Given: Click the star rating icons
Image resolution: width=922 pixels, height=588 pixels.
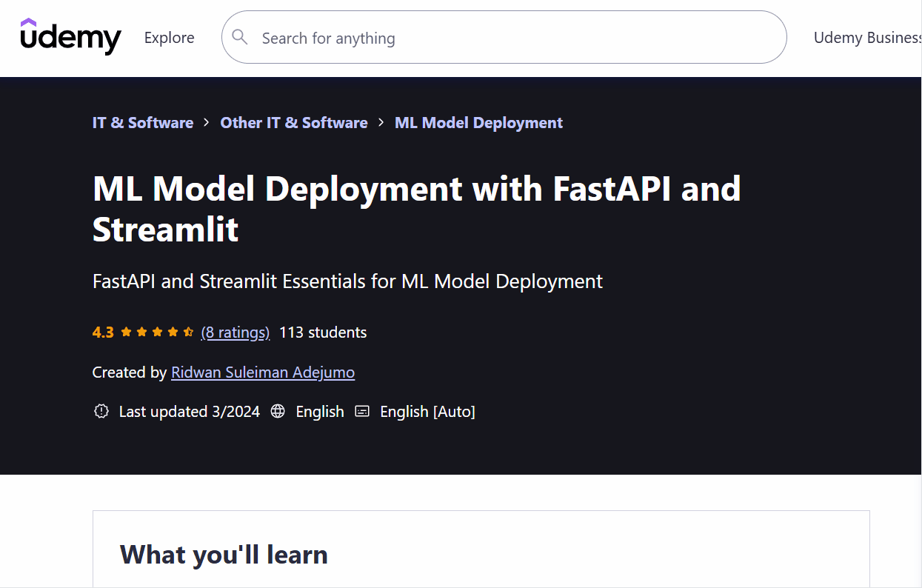Looking at the screenshot, I should click(x=157, y=333).
